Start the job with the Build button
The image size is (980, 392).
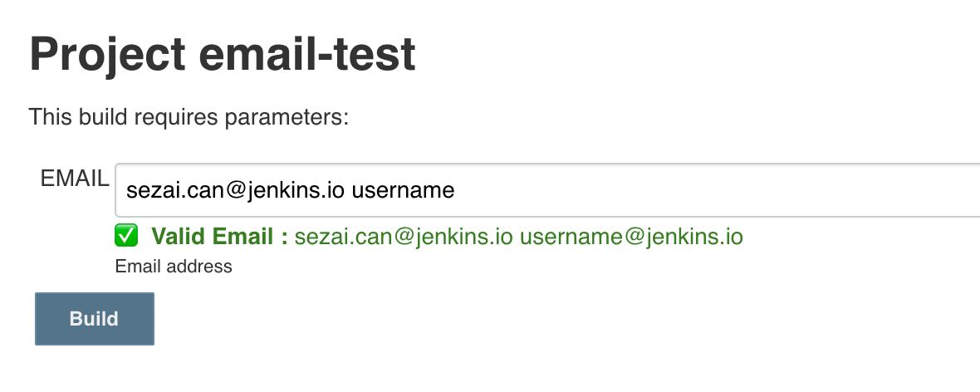(95, 319)
